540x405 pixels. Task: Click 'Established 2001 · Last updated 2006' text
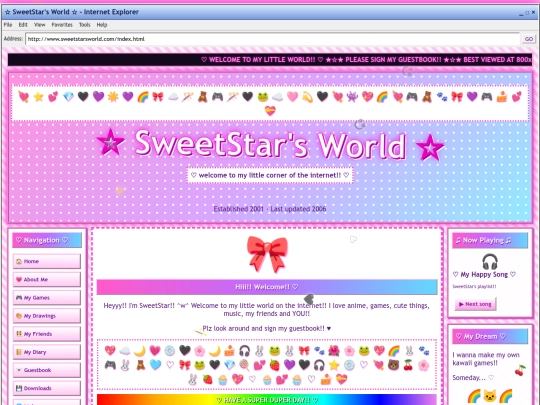point(270,209)
